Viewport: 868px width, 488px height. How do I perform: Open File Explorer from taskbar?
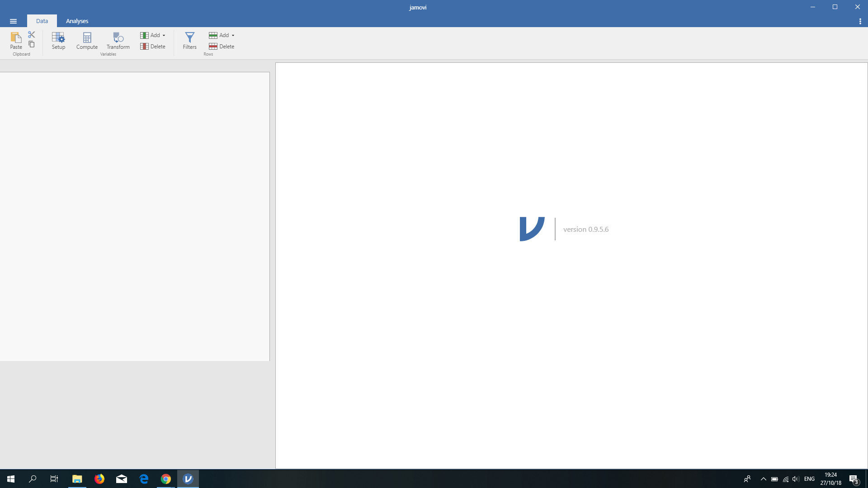tap(77, 479)
